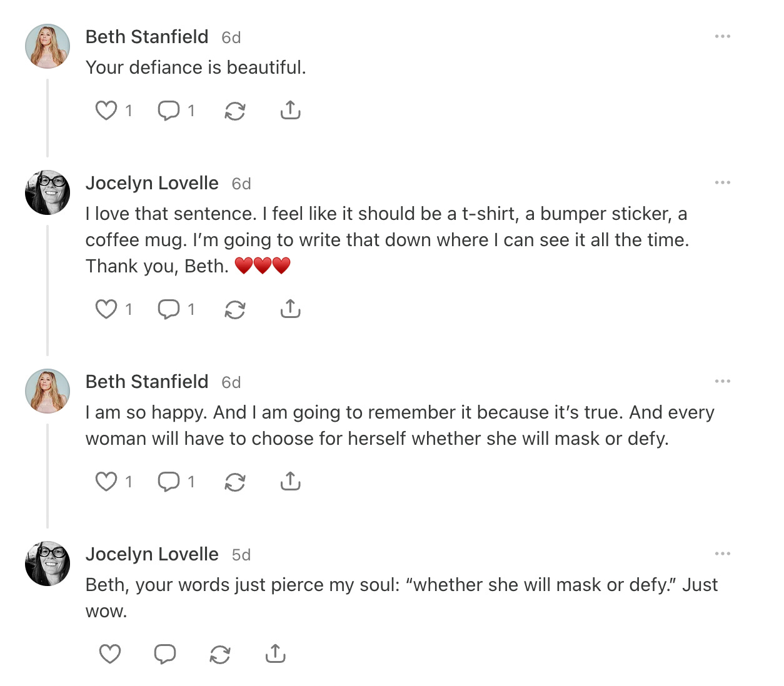Like Beth's "I am so happy" comment
Screen dimensions: 784x686
pyautogui.click(x=106, y=482)
